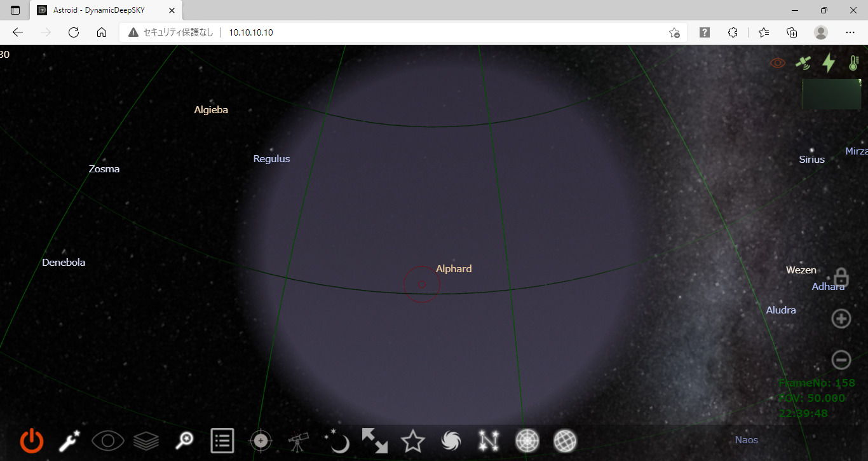Select the star label Regulus

tap(271, 159)
